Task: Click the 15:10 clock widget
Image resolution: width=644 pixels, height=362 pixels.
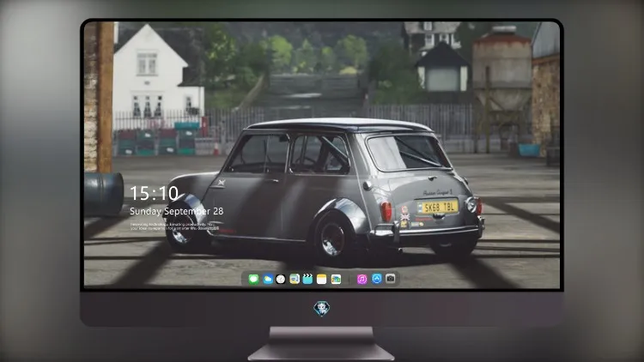Action: (x=154, y=193)
